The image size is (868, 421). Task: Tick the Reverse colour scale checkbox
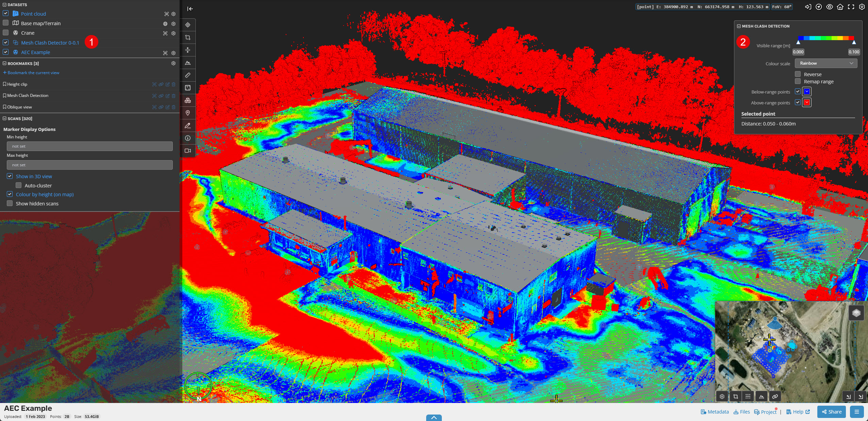click(x=798, y=74)
